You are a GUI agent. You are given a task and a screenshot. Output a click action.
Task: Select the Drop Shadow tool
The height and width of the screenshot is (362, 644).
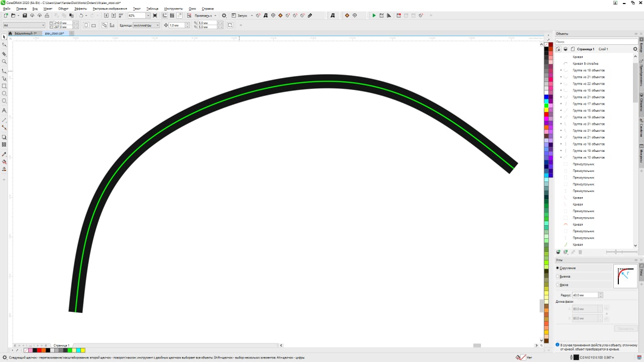(x=4, y=137)
